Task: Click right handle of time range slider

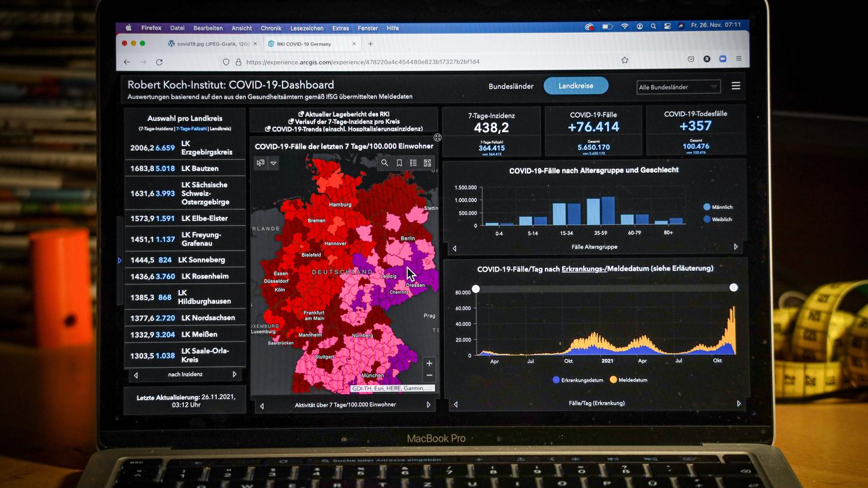Action: (x=733, y=288)
